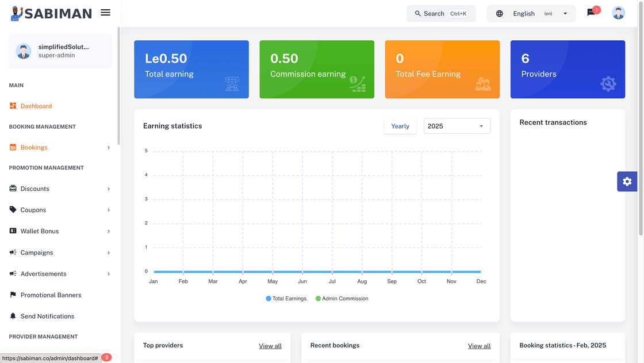Image resolution: width=644 pixels, height=363 pixels.
Task: Open the English language dropdown arrow
Action: click(565, 14)
